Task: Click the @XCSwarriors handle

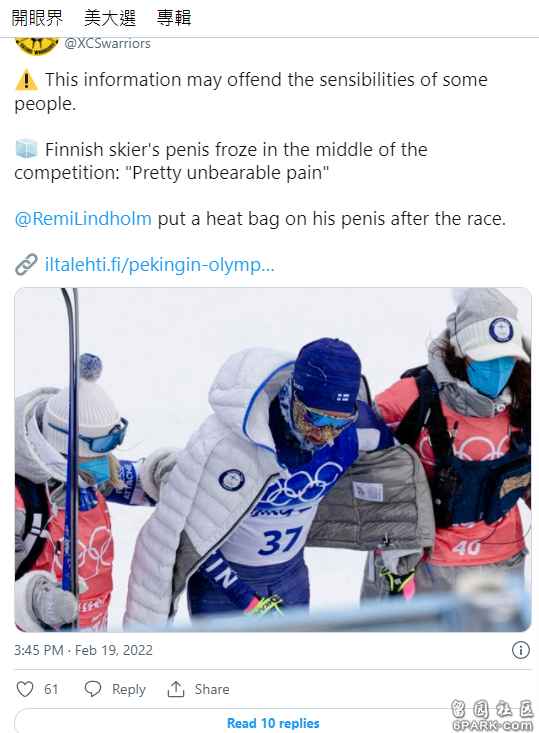Action: pos(108,43)
